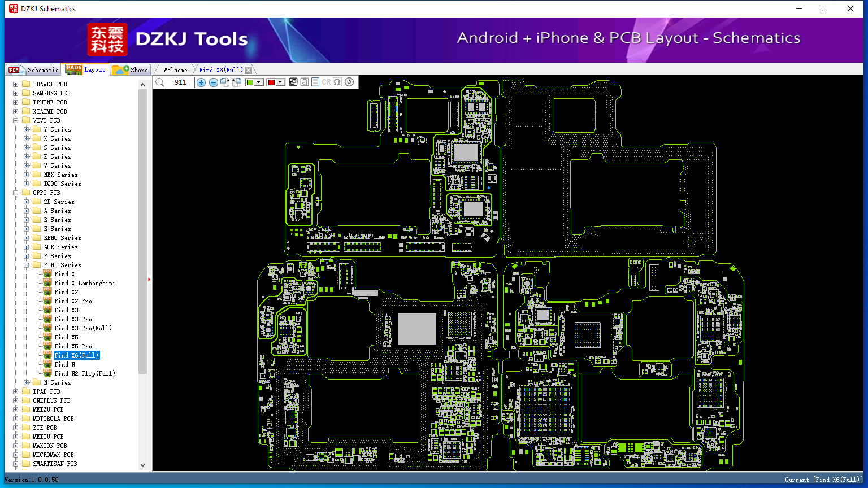Select the NEX Series folder
The height and width of the screenshot is (488, 868).
(x=60, y=175)
